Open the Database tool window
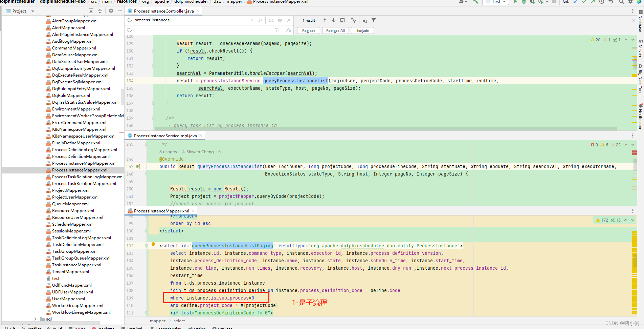The height and width of the screenshot is (329, 644). coord(640,21)
